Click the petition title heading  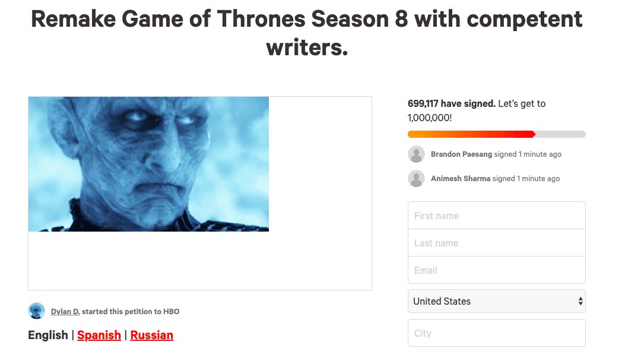click(306, 33)
